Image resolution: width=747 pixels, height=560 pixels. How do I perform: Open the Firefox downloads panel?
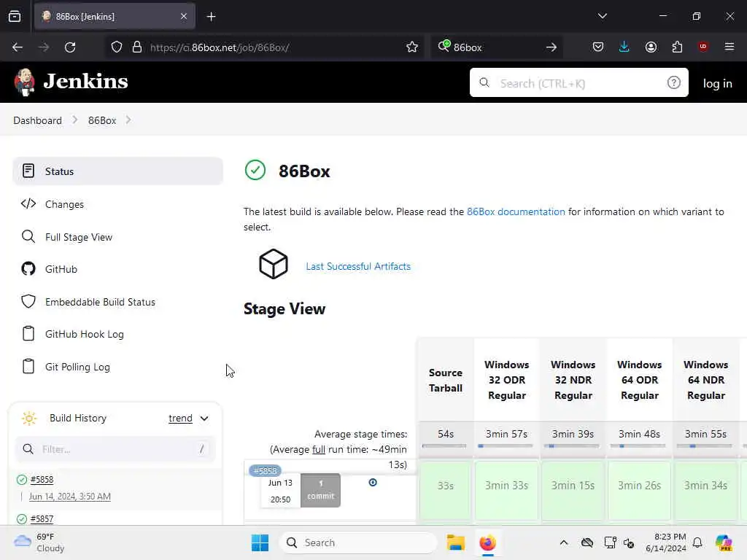coord(624,47)
